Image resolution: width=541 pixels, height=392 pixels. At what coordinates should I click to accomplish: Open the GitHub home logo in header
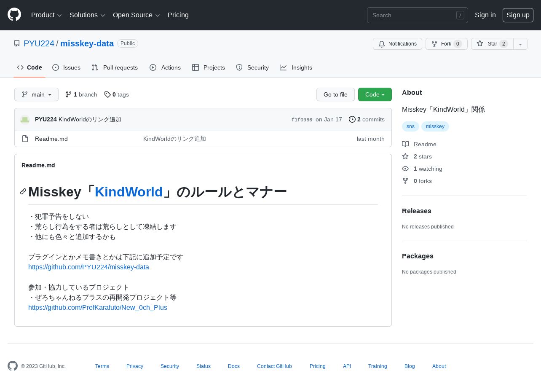(x=14, y=15)
